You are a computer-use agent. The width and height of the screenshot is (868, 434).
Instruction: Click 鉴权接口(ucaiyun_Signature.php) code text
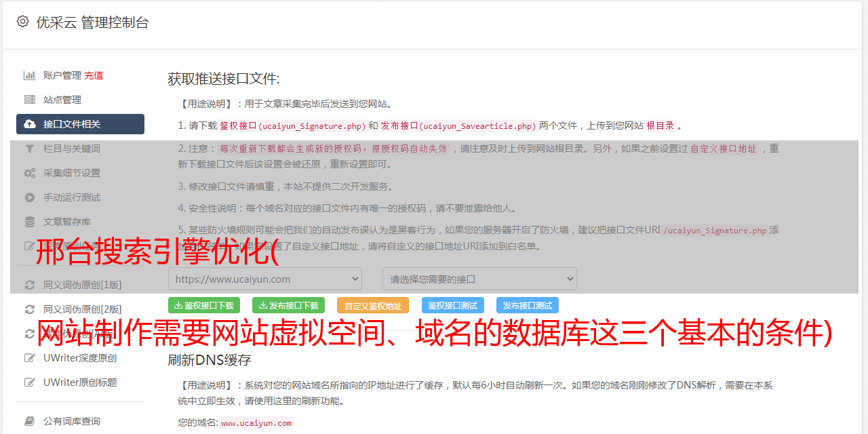click(x=292, y=125)
